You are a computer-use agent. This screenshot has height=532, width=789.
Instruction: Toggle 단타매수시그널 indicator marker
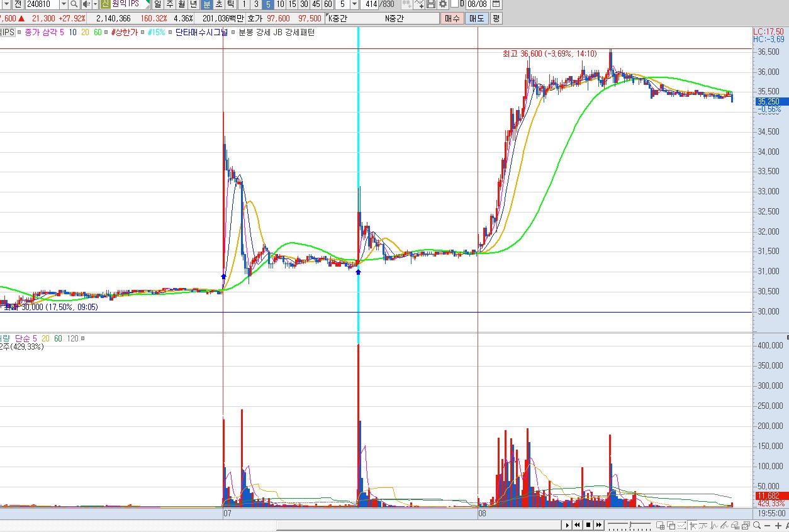pyautogui.click(x=171, y=32)
